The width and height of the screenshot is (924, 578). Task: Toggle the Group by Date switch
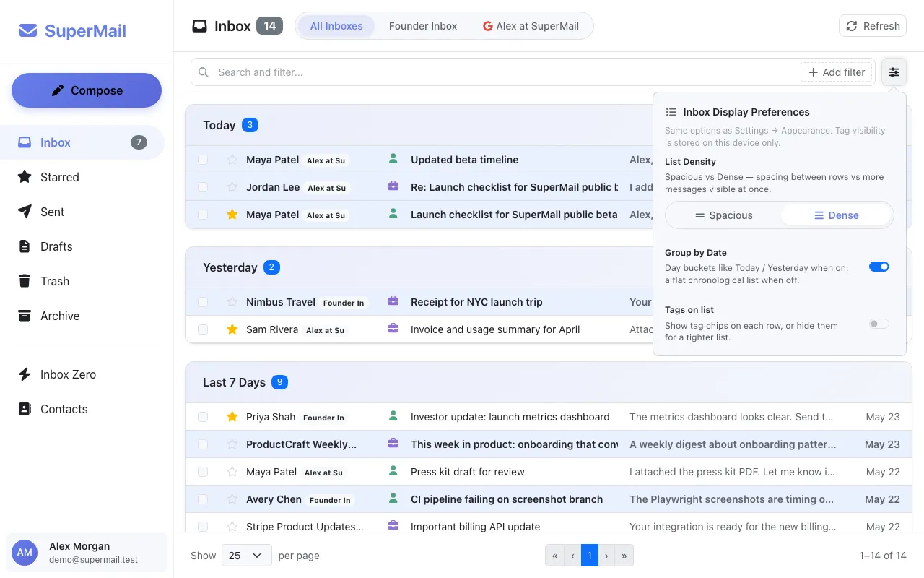click(879, 267)
